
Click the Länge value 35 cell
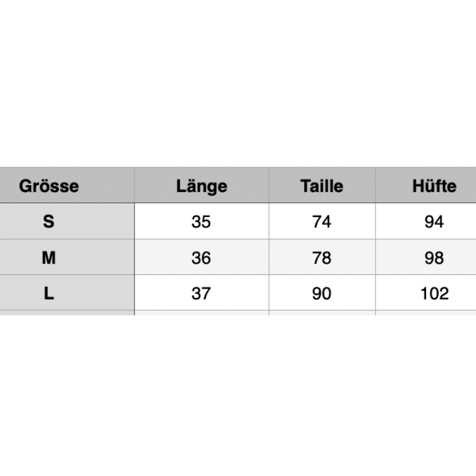tap(202, 221)
